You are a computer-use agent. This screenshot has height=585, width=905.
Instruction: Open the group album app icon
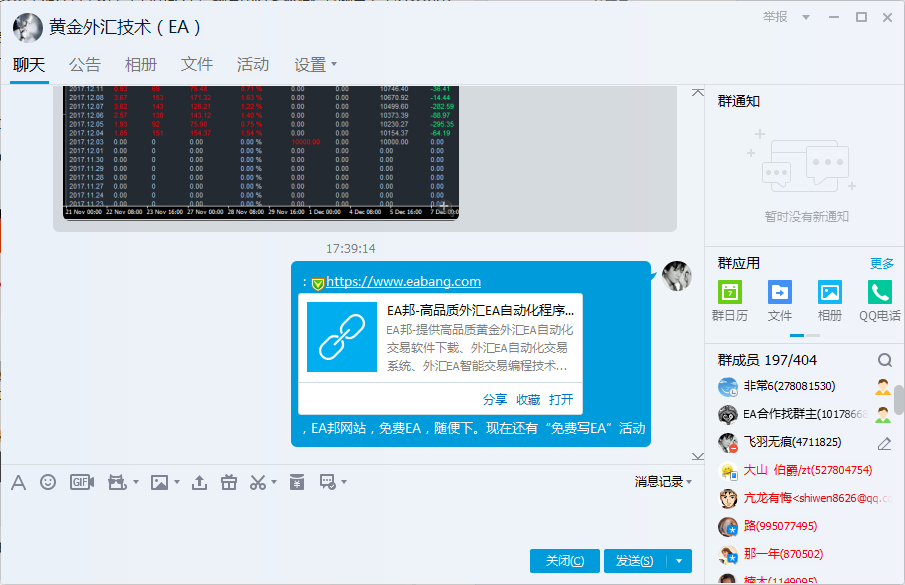point(830,292)
